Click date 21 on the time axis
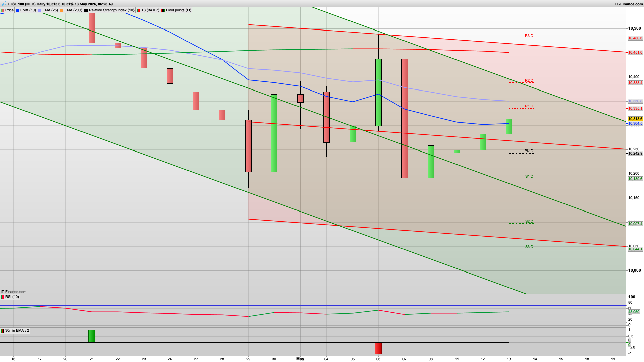This screenshot has width=644, height=362. pos(92,359)
